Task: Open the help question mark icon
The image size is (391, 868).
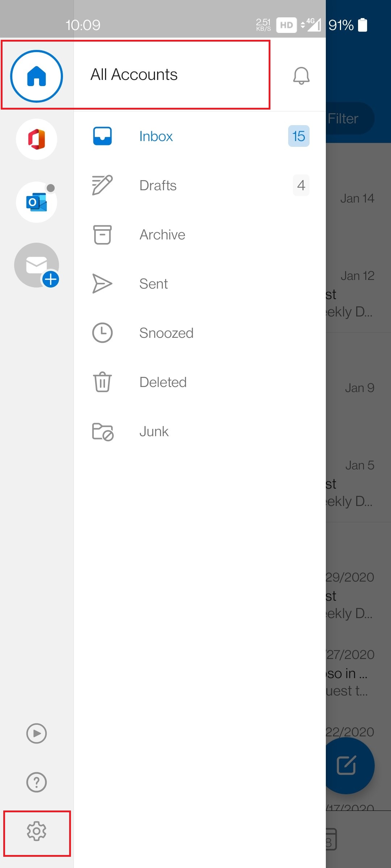Action: 37,782
